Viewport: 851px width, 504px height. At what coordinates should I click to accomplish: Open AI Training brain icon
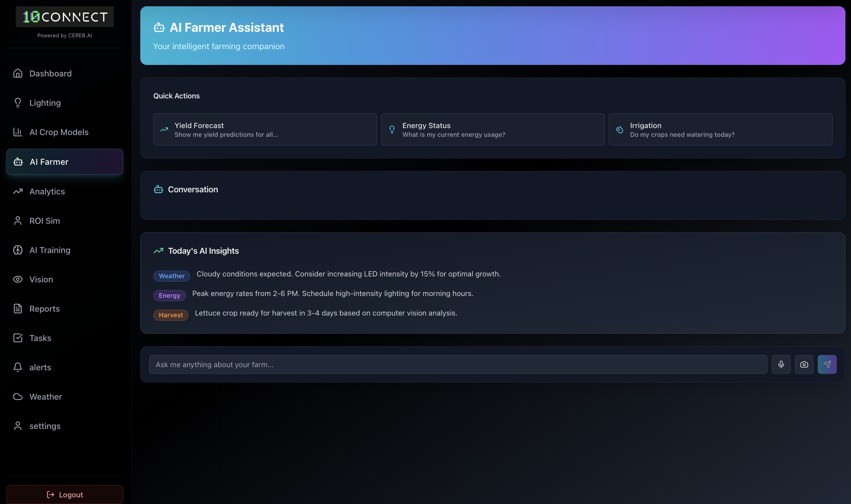click(18, 250)
